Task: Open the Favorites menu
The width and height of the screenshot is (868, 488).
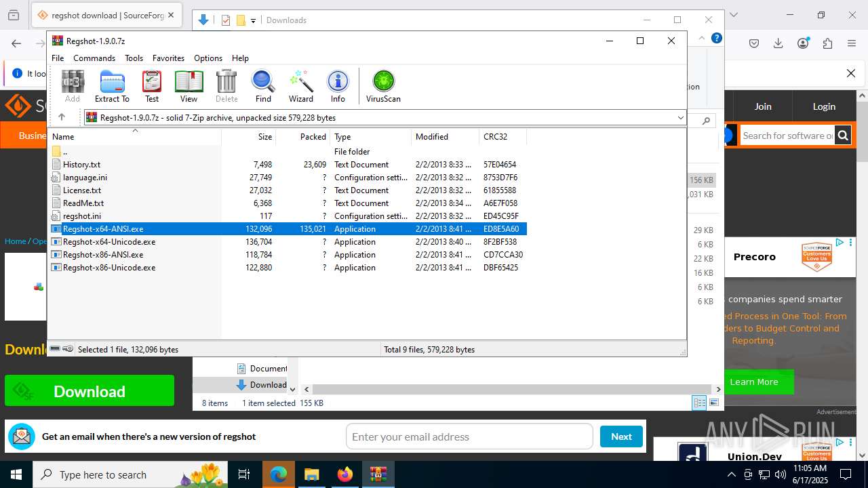Action: click(168, 58)
